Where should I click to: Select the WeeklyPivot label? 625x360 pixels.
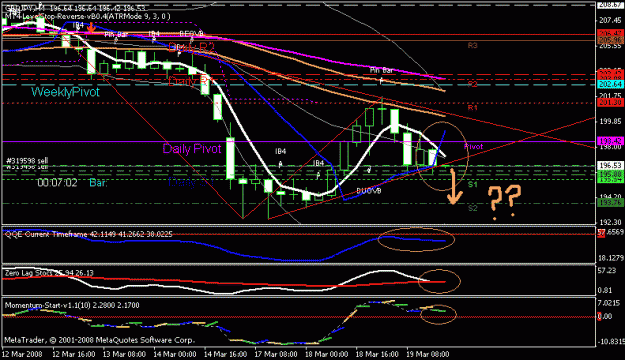pos(65,92)
